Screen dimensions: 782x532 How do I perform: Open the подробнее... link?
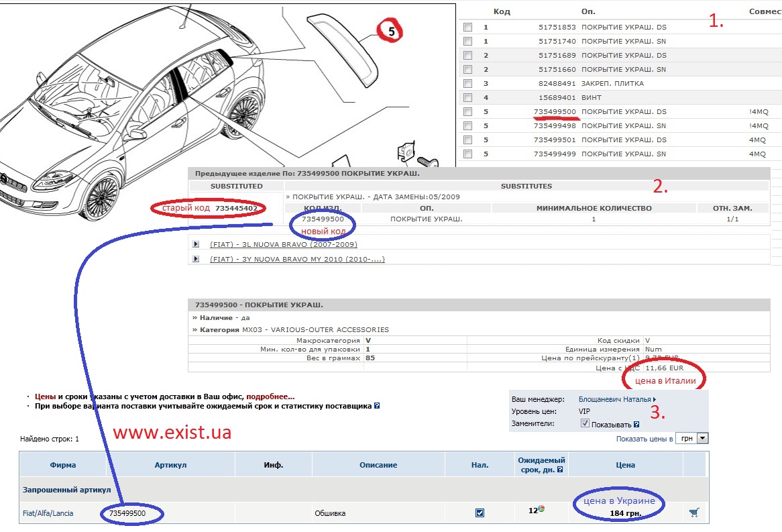270,396
